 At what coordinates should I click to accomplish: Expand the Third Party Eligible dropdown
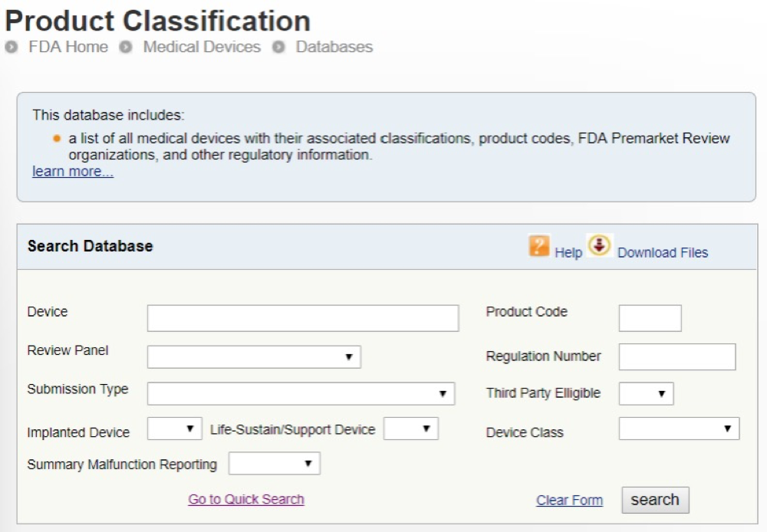646,394
